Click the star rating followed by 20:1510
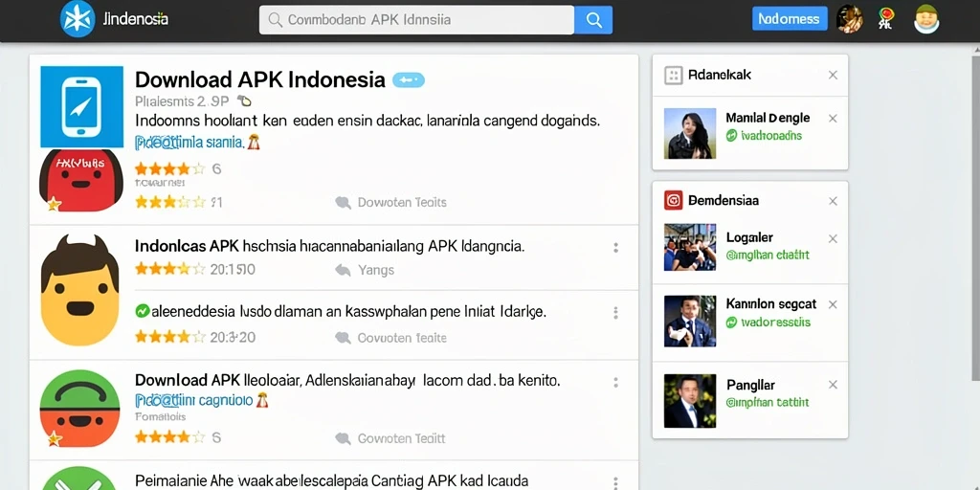 coord(169,269)
